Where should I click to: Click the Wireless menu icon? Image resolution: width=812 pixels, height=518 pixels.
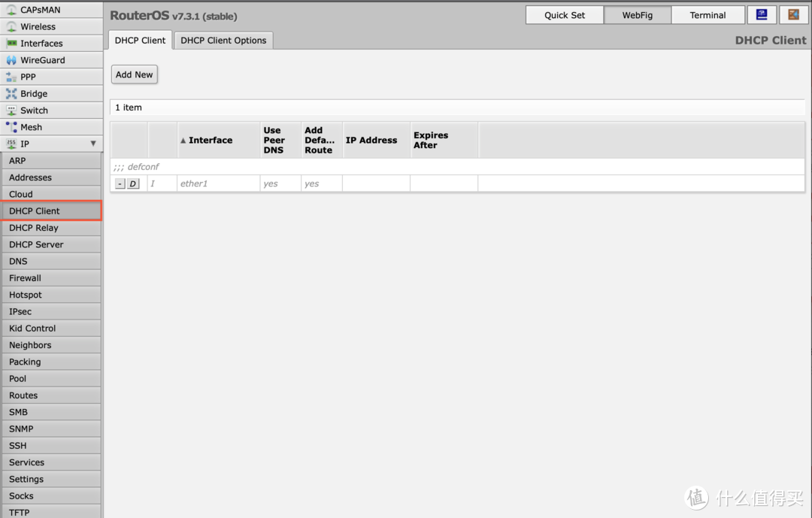[x=11, y=26]
